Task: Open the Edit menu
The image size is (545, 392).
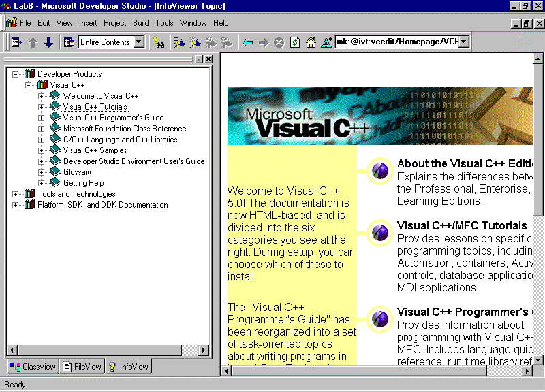Action: coord(44,23)
